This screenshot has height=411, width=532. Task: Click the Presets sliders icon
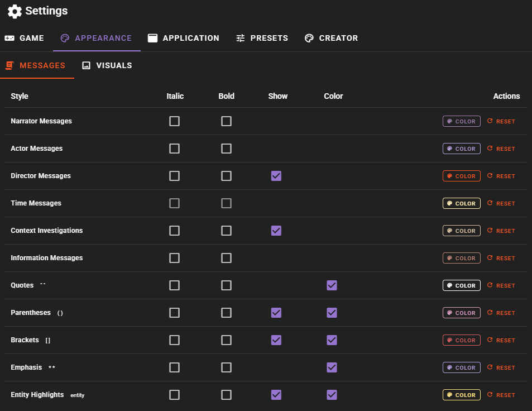(240, 38)
